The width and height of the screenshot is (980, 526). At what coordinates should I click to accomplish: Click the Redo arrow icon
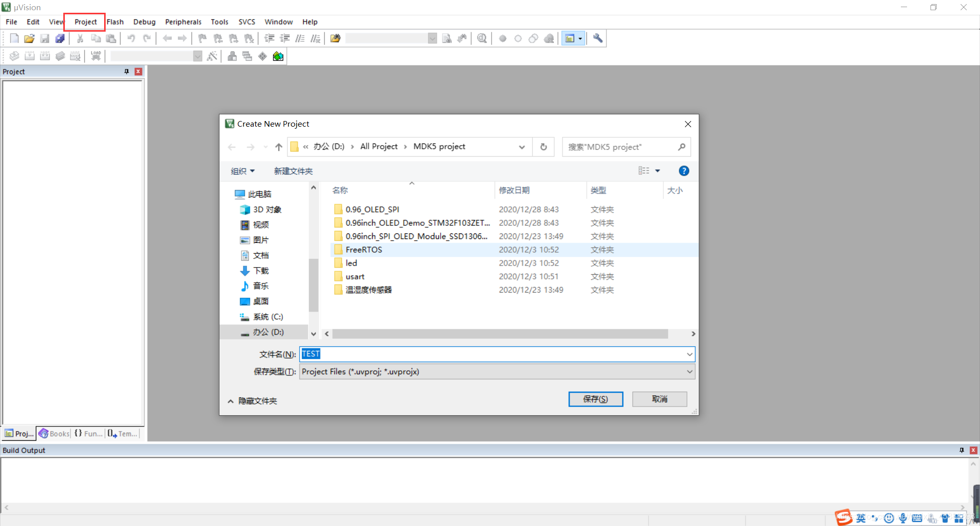click(146, 38)
